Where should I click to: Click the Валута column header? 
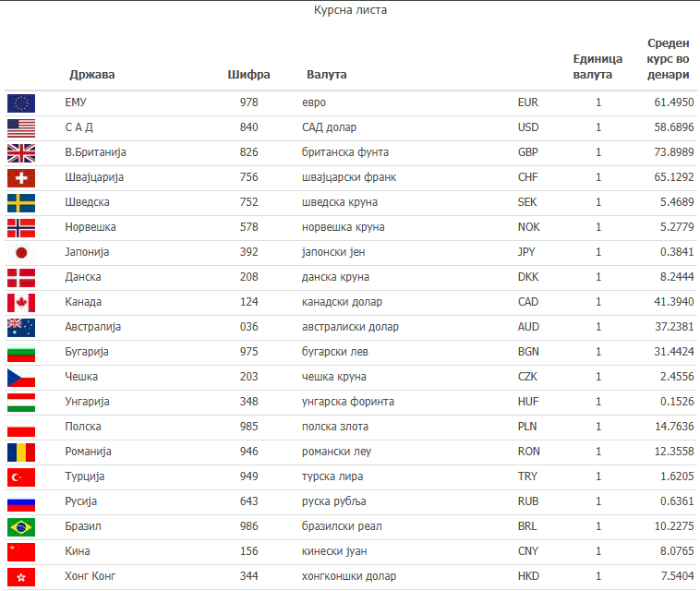pyautogui.click(x=327, y=75)
